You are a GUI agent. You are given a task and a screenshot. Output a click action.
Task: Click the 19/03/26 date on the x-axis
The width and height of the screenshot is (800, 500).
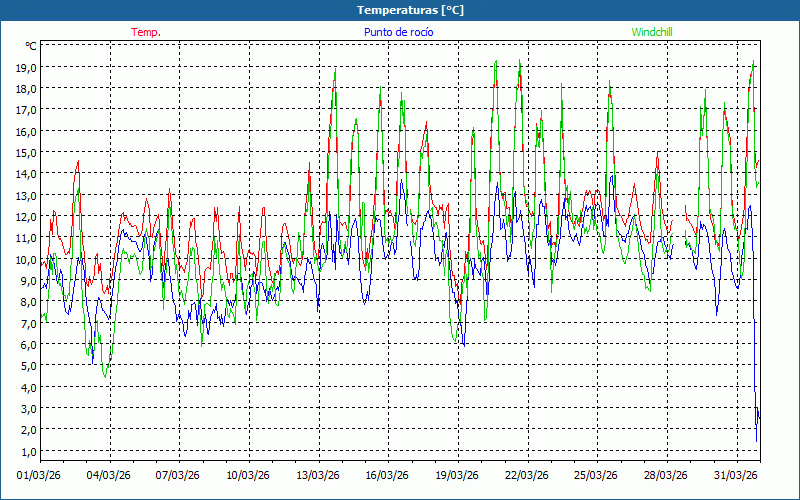(455, 475)
